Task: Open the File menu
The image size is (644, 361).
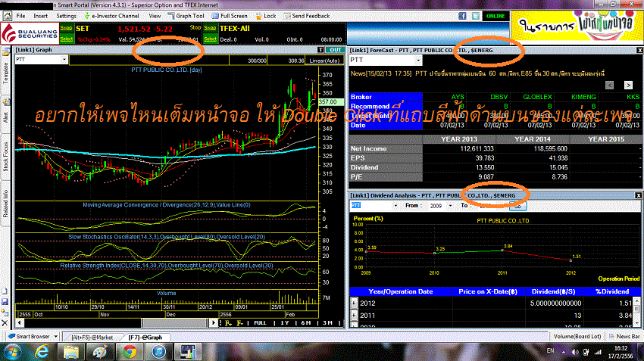Action: pyautogui.click(x=20, y=16)
